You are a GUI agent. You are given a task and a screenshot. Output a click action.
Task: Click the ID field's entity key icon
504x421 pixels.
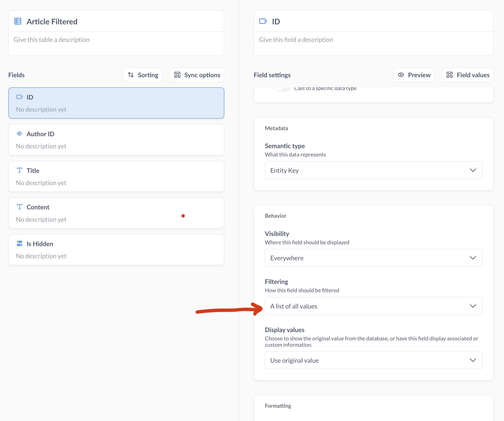[19, 97]
